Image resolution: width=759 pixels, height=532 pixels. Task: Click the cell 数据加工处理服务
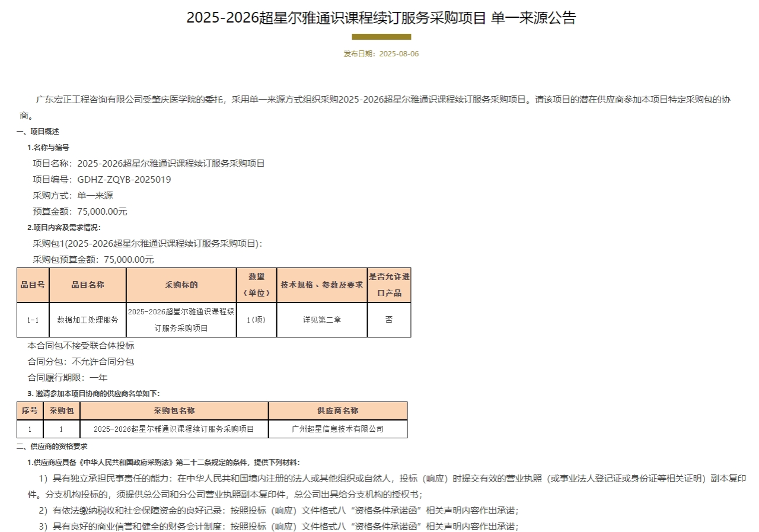(88, 320)
